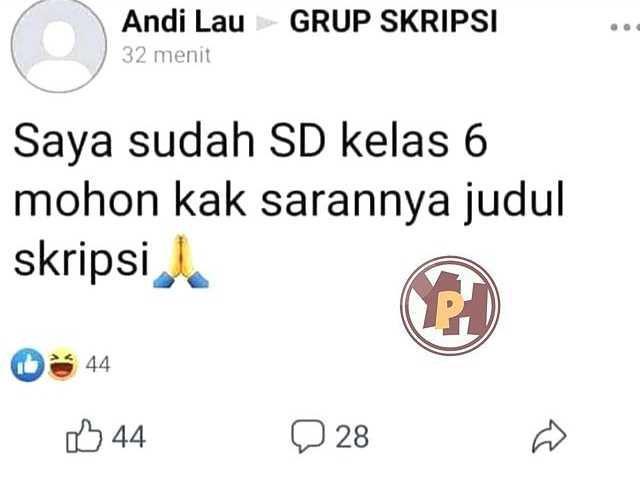This screenshot has width=640, height=480.
Task: Click the 44 count beside the like button
Action: point(129,437)
